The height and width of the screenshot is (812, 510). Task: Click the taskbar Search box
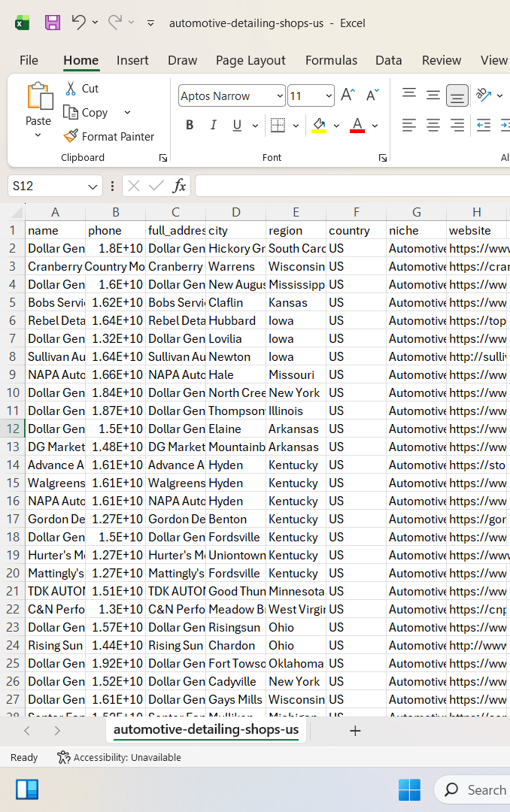(x=472, y=789)
